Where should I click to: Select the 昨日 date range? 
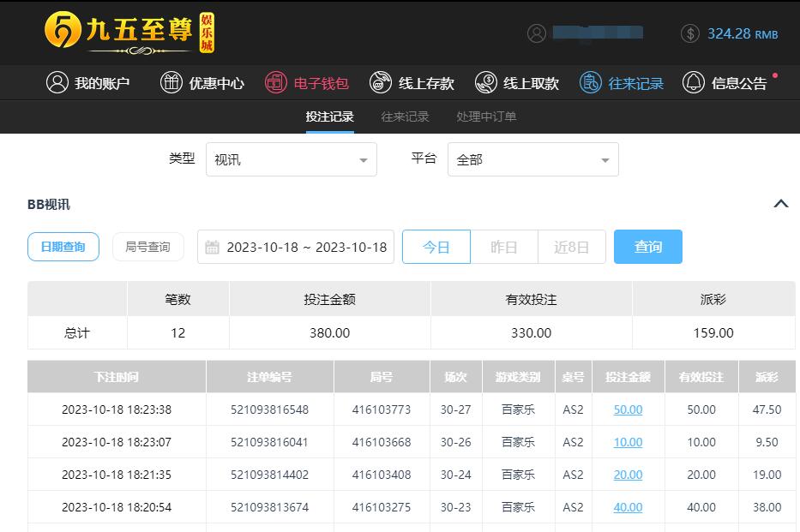504,247
